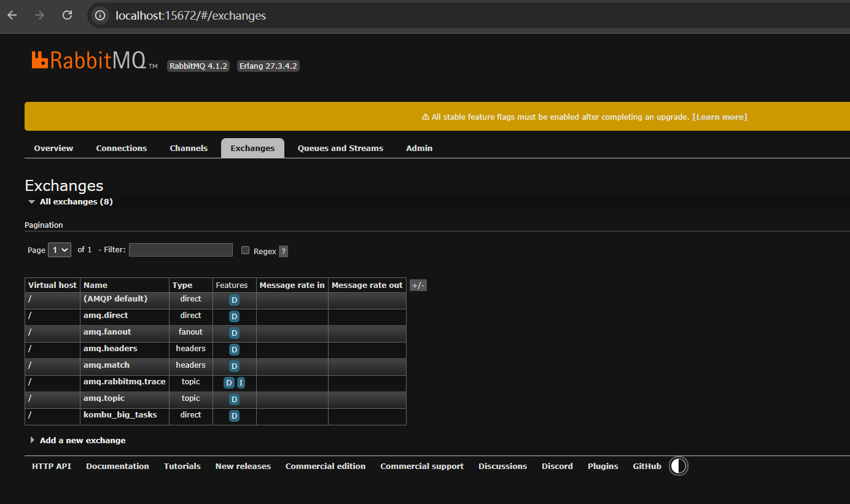The width and height of the screenshot is (850, 504).
Task: Open the New releases footer link
Action: [x=243, y=467]
